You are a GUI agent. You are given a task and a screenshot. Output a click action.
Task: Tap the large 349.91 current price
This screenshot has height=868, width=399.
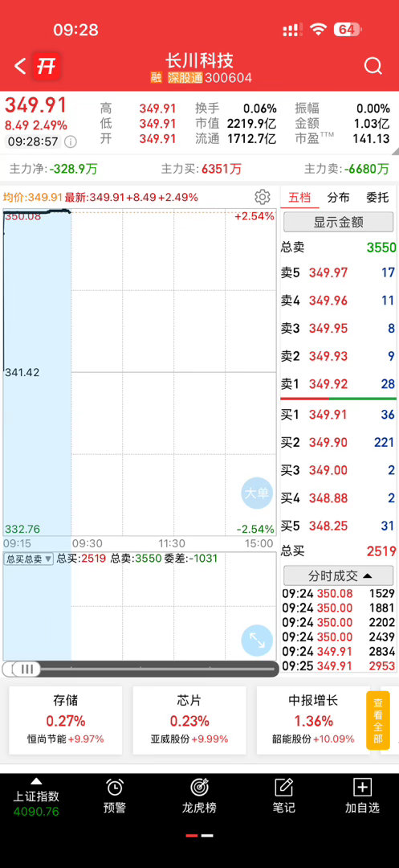point(36,105)
